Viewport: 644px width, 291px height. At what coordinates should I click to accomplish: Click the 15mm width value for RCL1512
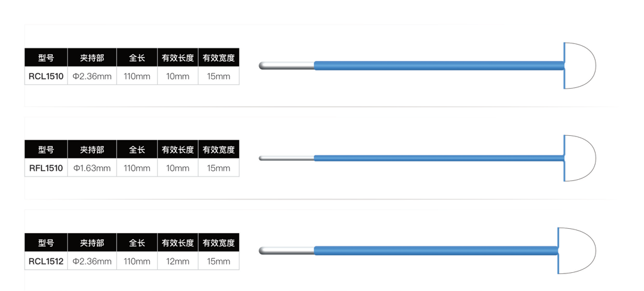218,261
